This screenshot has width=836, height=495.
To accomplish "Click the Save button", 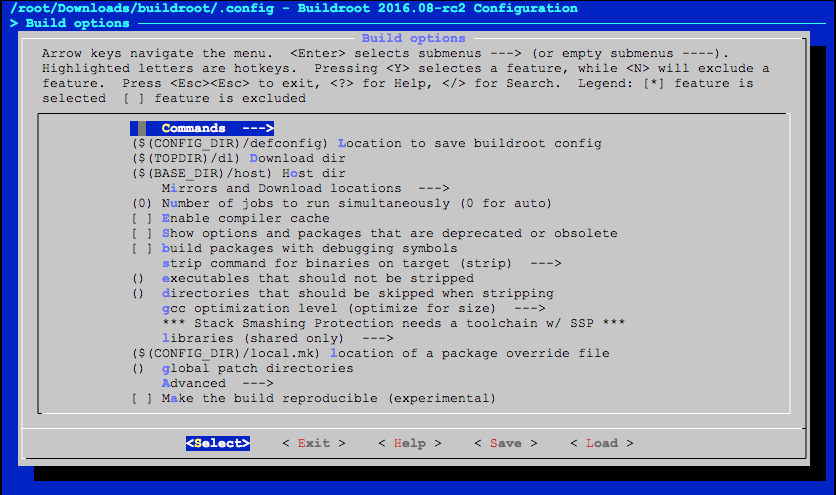I will [506, 443].
